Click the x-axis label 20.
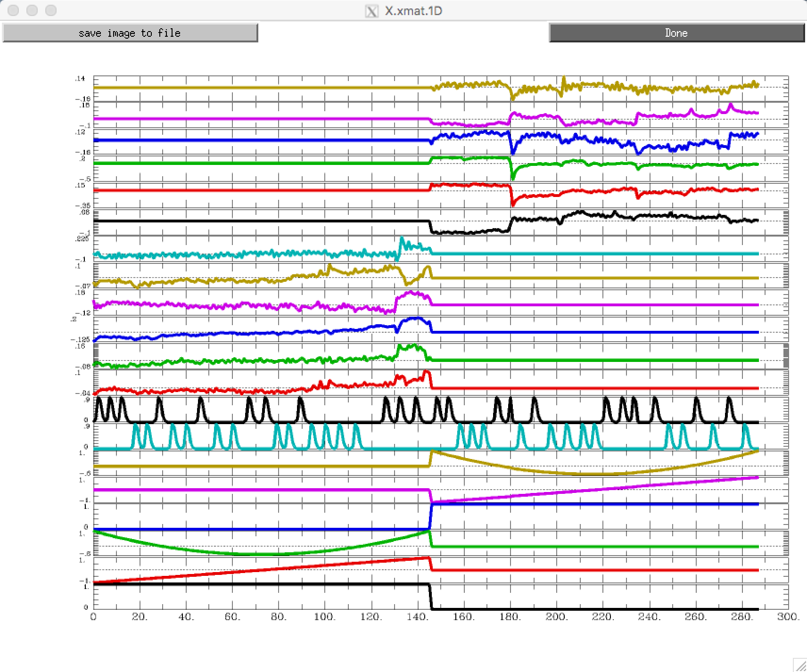The image size is (807, 672). (x=140, y=616)
